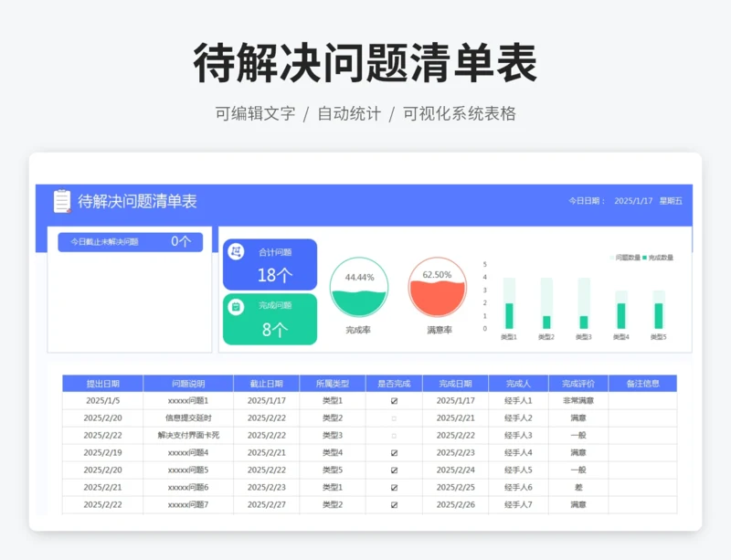Toggle the 是否完成 checkbox for xxxxx问题5
Image resolution: width=731 pixels, height=560 pixels.
tap(394, 470)
